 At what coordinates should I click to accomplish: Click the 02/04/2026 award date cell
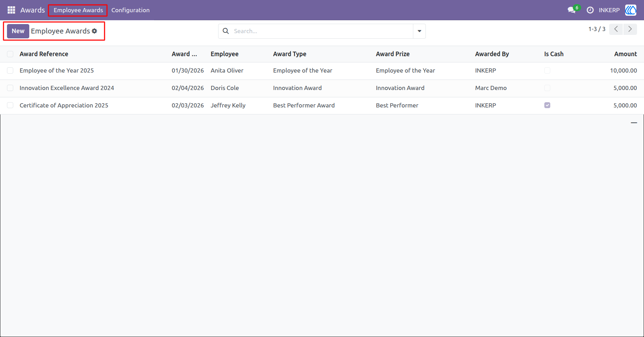click(187, 88)
